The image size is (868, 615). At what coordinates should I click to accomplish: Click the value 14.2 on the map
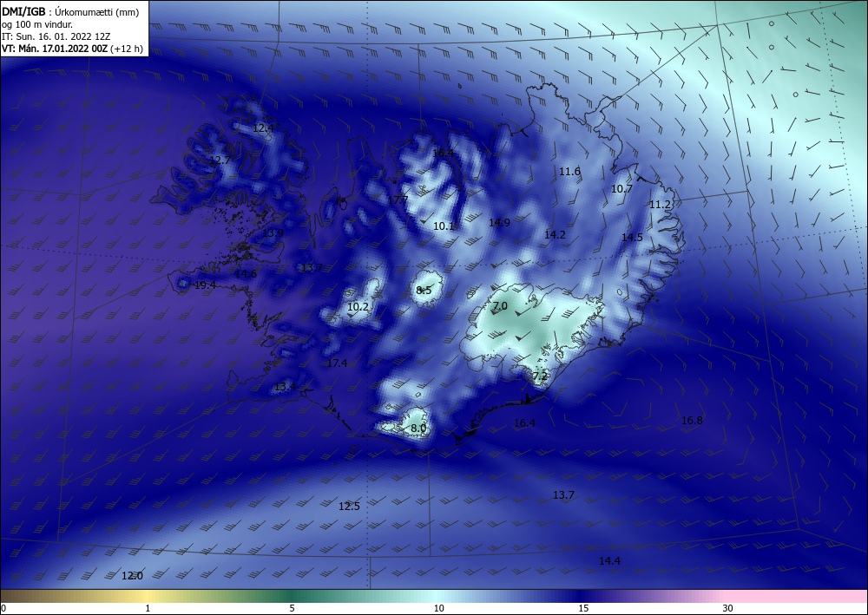[555, 234]
